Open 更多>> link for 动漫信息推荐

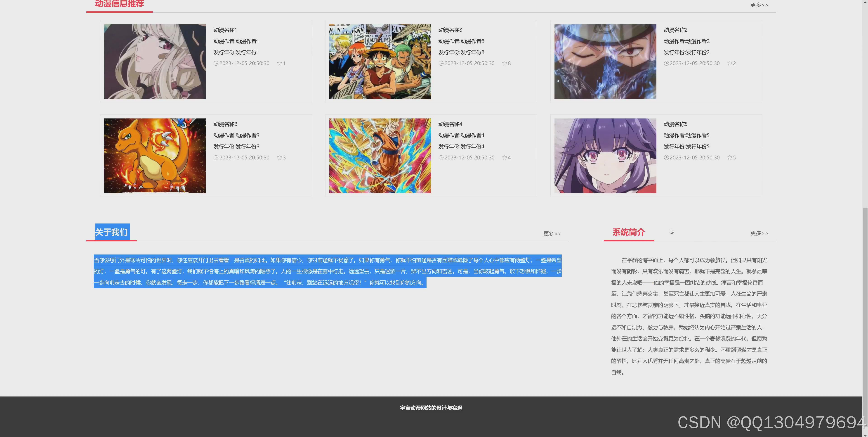759,5
